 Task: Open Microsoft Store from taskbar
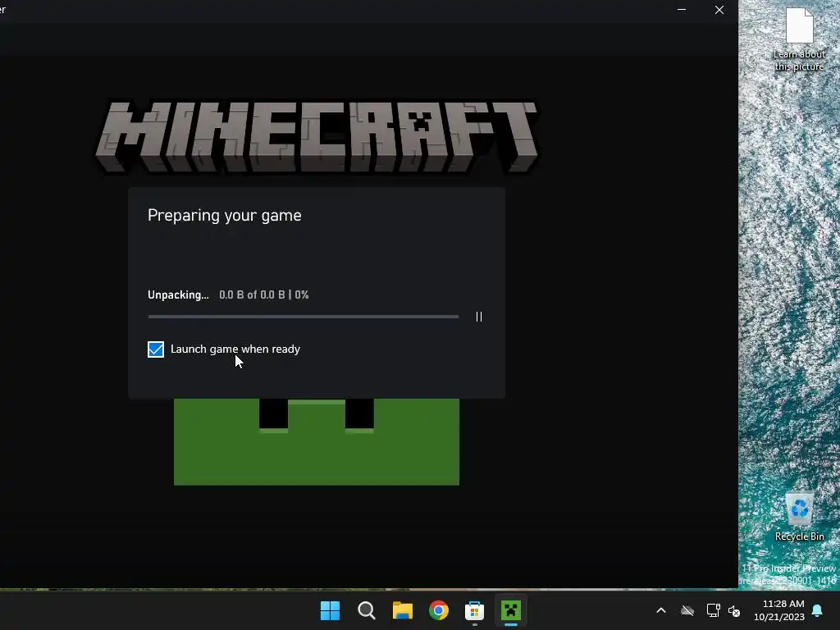(x=475, y=610)
